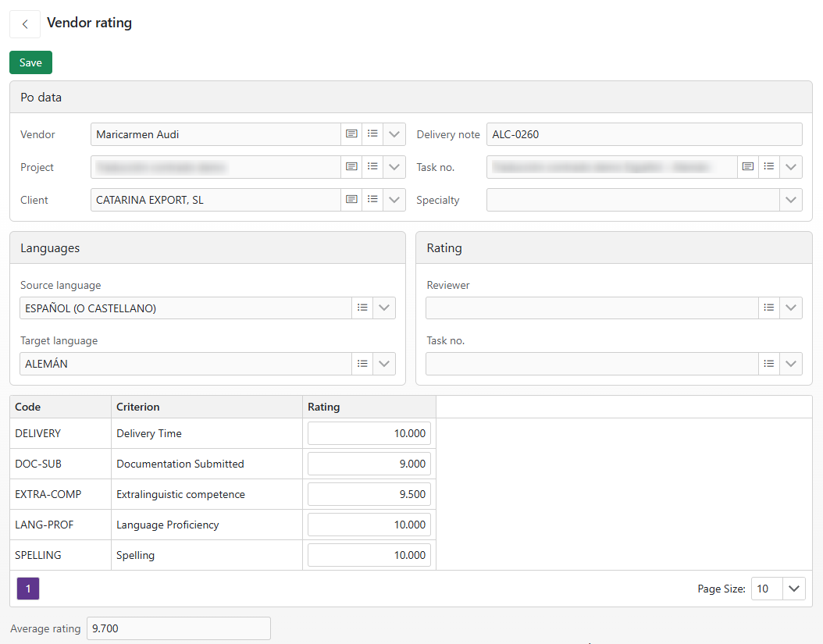Expand the Vendor dropdown
823x644 pixels.
click(x=394, y=133)
